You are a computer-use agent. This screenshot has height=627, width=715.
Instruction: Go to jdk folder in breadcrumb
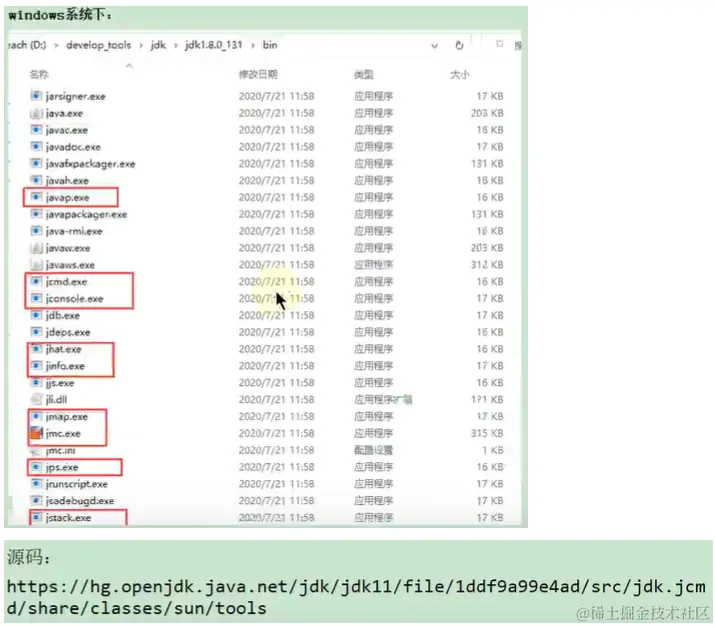tap(158, 45)
